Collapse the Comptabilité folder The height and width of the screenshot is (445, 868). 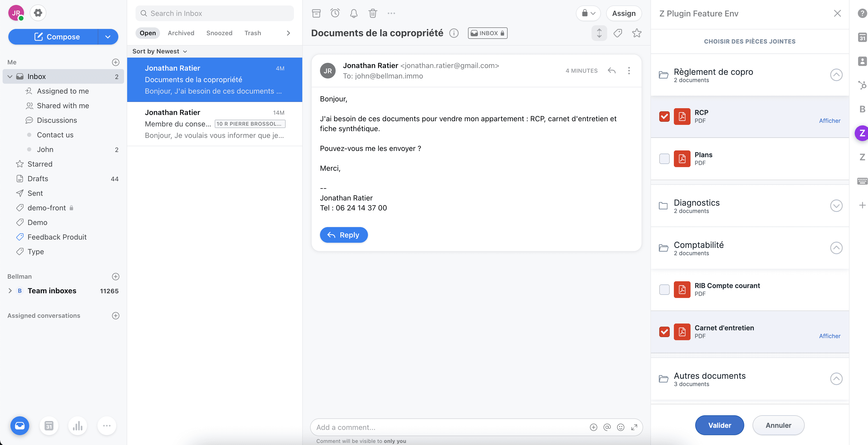click(x=836, y=248)
